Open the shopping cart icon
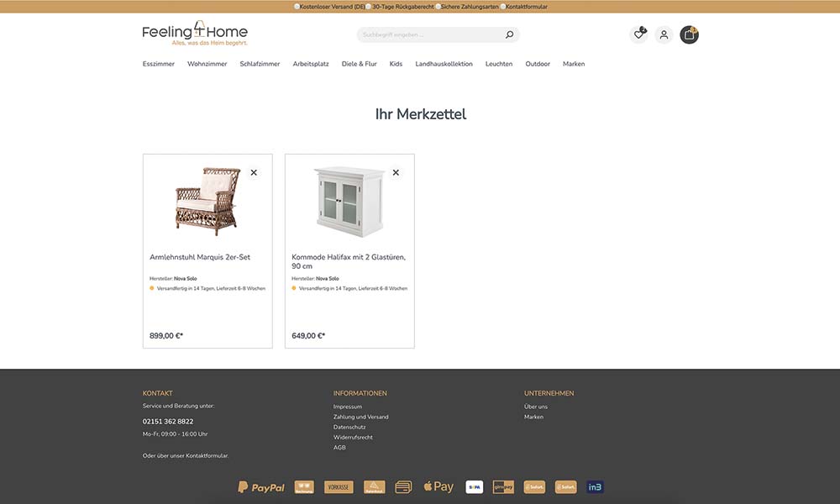 [x=689, y=34]
